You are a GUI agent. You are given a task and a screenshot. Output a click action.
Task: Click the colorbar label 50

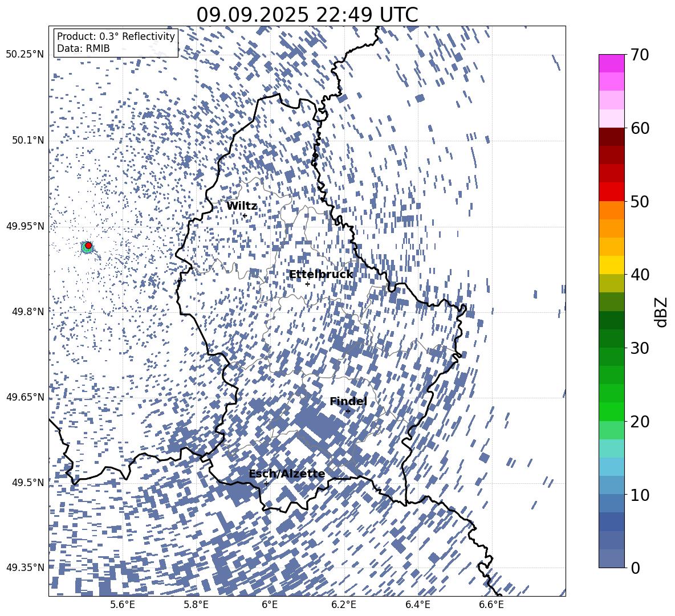click(640, 201)
